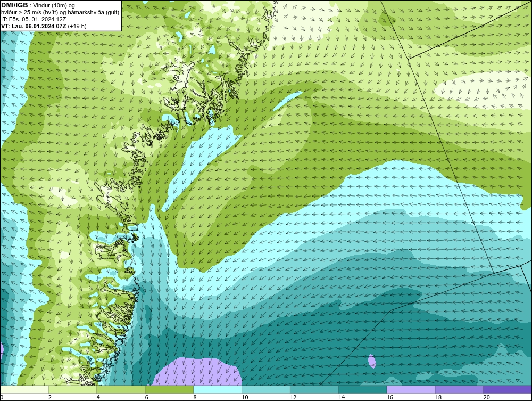Click the 6–8 m/s olive green legend swatch
Screen dimensions: 532x401
point(169,389)
